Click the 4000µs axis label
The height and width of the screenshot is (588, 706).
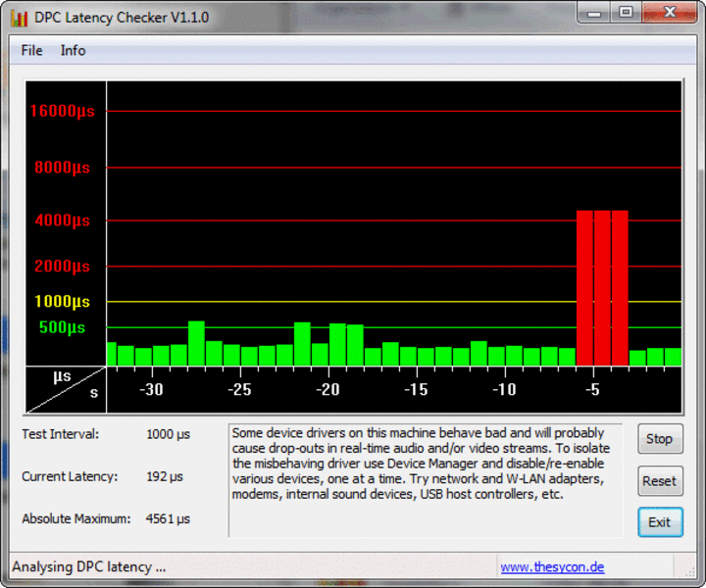pos(62,220)
